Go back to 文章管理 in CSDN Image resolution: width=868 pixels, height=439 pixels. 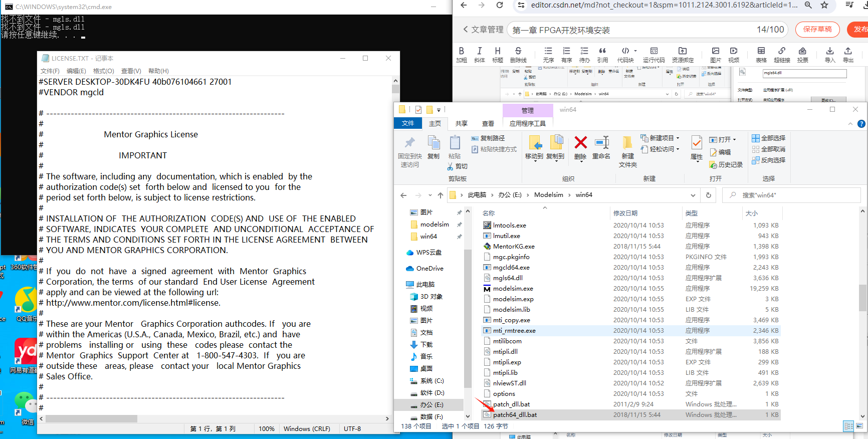pyautogui.click(x=483, y=30)
